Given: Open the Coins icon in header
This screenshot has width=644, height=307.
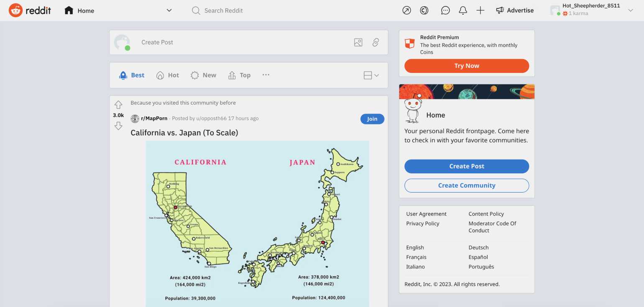Looking at the screenshot, I should [424, 10].
